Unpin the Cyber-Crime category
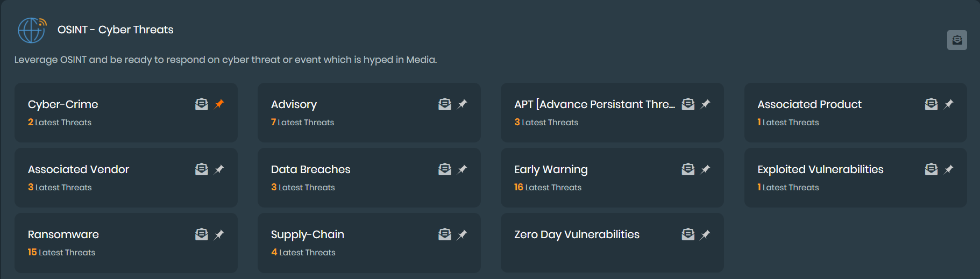 click(x=219, y=104)
